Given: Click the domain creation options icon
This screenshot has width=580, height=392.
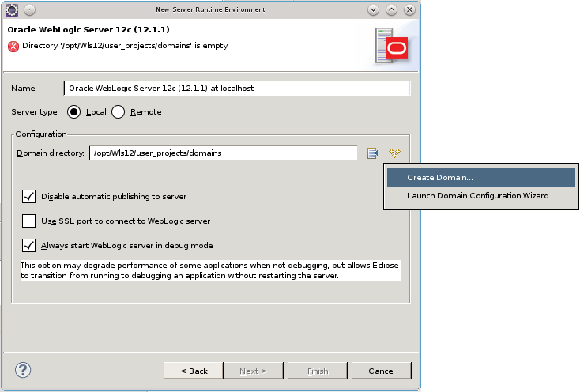Looking at the screenshot, I should pyautogui.click(x=394, y=153).
